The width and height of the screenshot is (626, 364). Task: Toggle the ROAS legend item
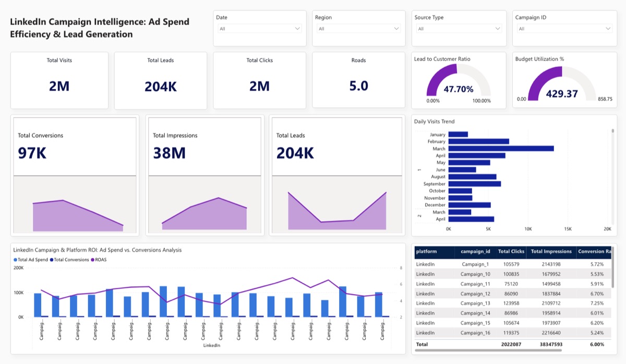click(x=99, y=259)
